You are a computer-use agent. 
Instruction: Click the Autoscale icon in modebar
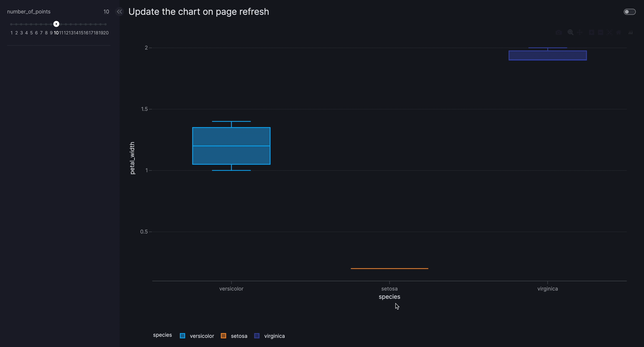(x=610, y=33)
